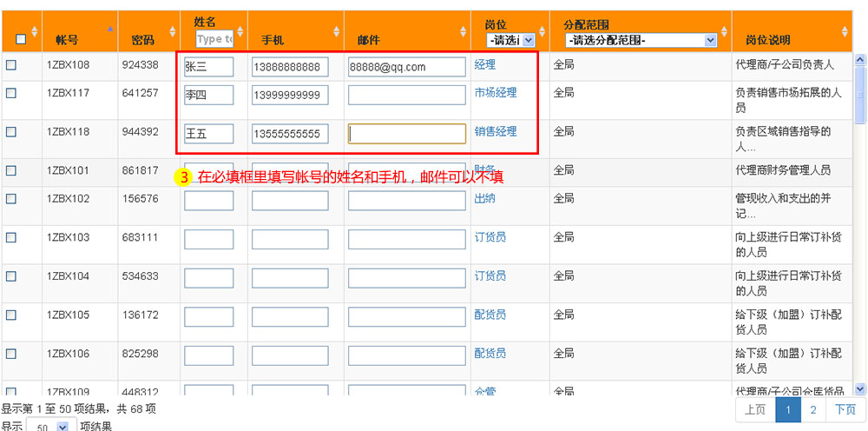
Task: Click description 代理商财务管理人员
Action: coord(783,170)
